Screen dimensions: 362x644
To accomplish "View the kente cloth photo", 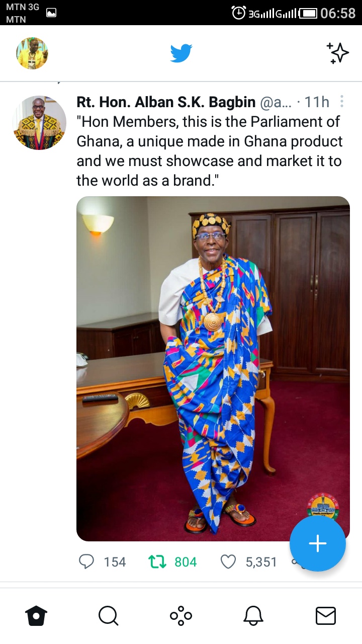I will [213, 368].
